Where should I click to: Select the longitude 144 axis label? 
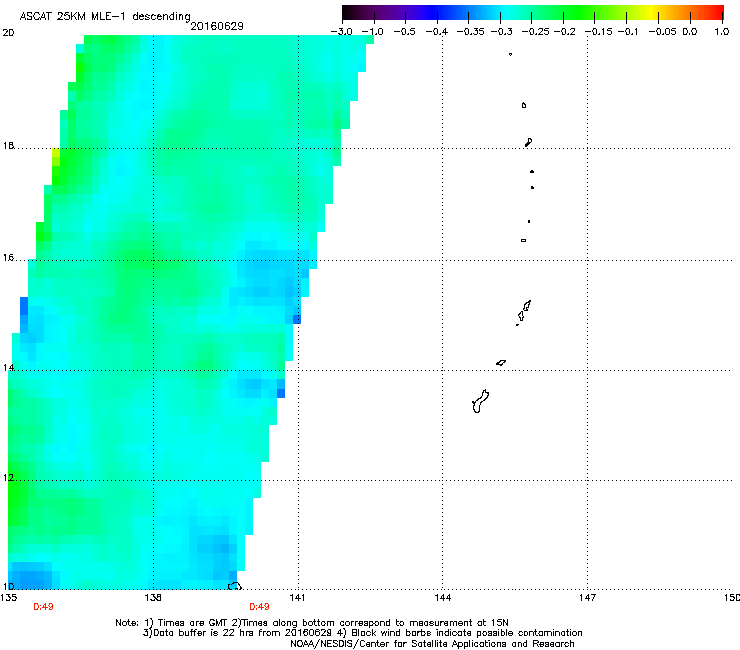point(443,598)
